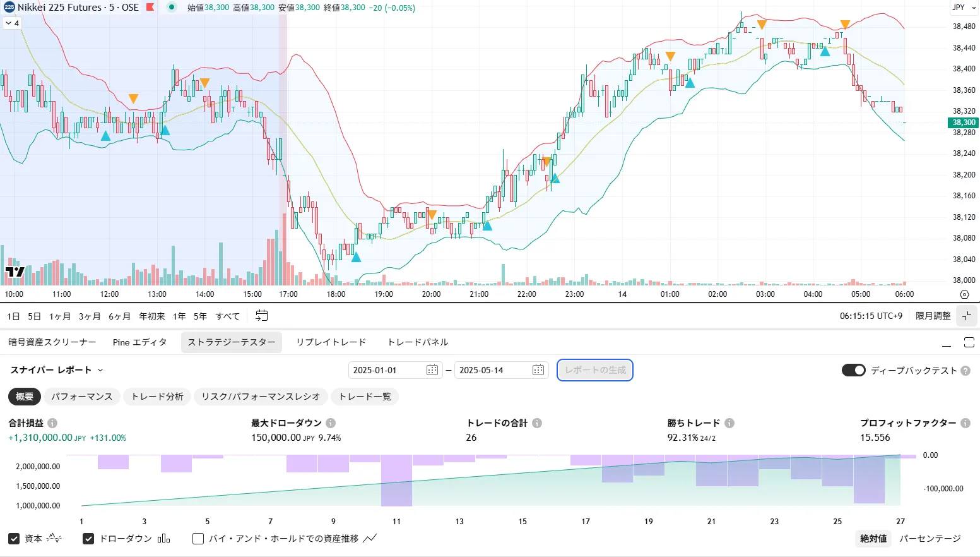
Task: Click the レポートの生成 button
Action: (x=595, y=370)
